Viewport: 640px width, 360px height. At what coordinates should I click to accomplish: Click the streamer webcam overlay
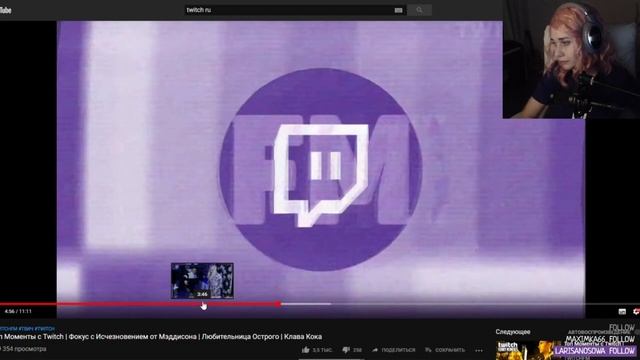pos(571,60)
